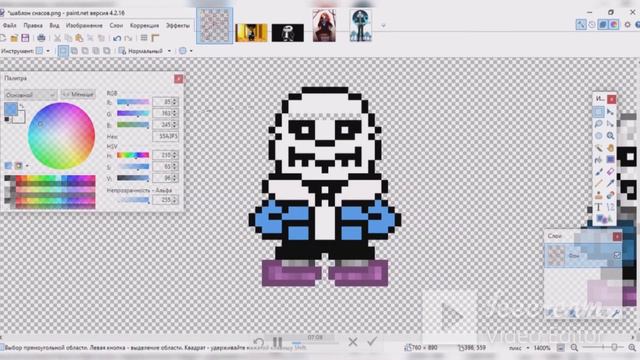Open the Основной color selector dropdown
This screenshot has height=360, width=640.
point(31,95)
